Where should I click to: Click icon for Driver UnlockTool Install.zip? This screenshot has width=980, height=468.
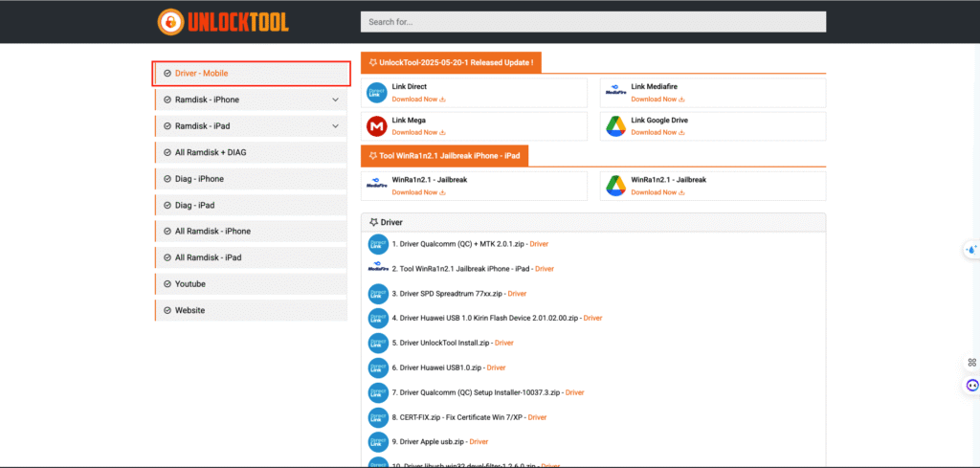[x=378, y=343]
